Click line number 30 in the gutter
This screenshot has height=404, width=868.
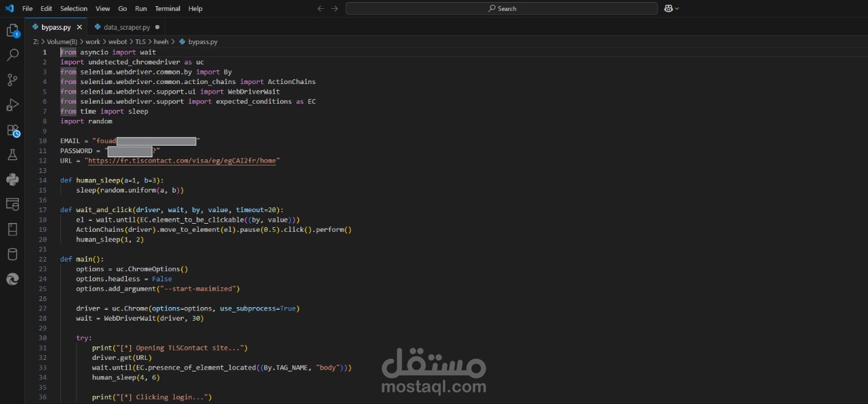(x=43, y=338)
